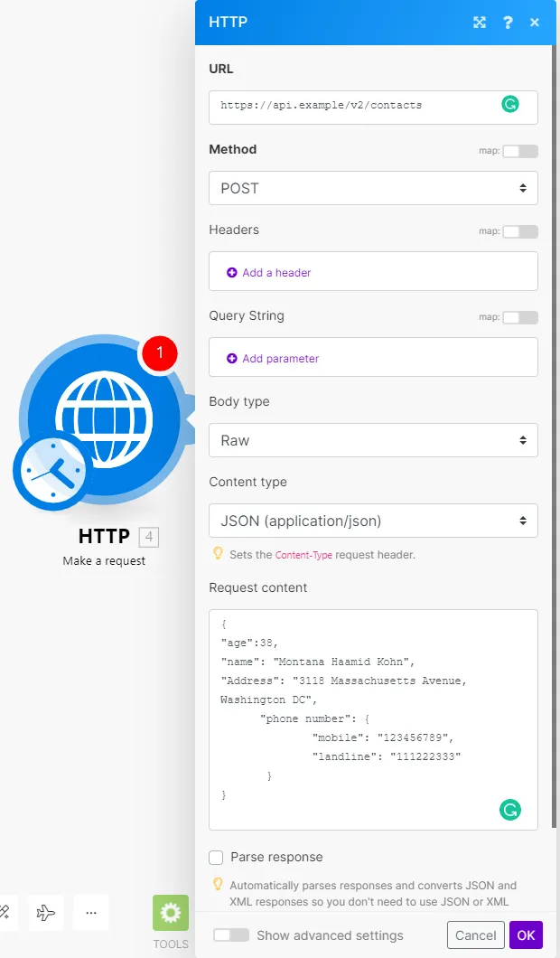This screenshot has height=958, width=560.
Task: Open the green Tools gear icon
Action: pos(171,913)
